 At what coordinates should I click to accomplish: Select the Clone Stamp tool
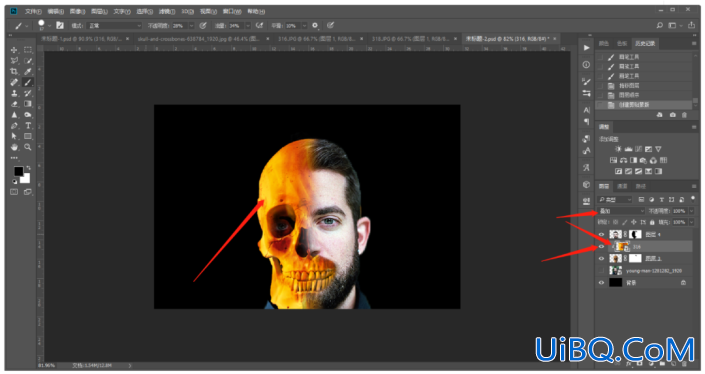pyautogui.click(x=14, y=93)
